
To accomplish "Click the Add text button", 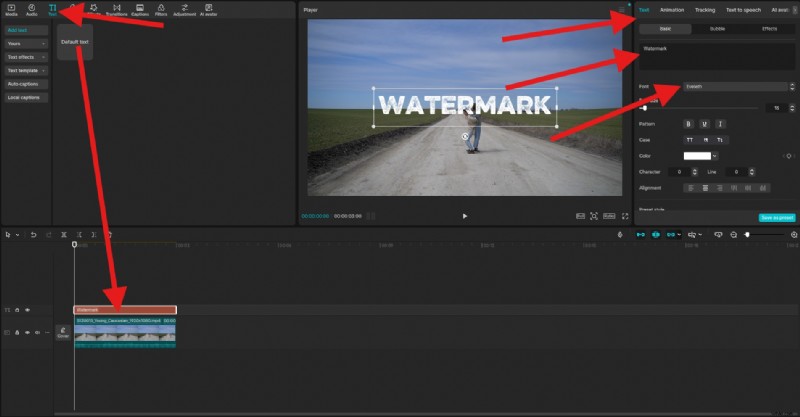I will pyautogui.click(x=27, y=31).
